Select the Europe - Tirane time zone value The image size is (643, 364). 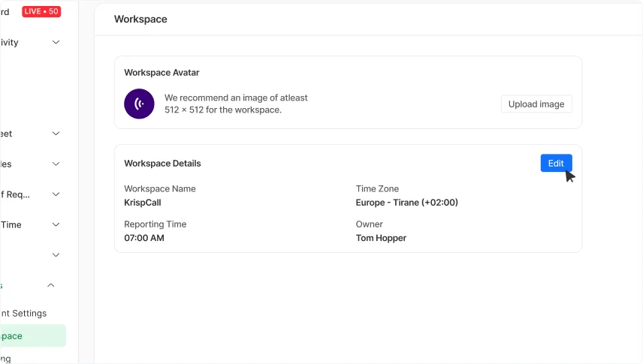click(406, 203)
